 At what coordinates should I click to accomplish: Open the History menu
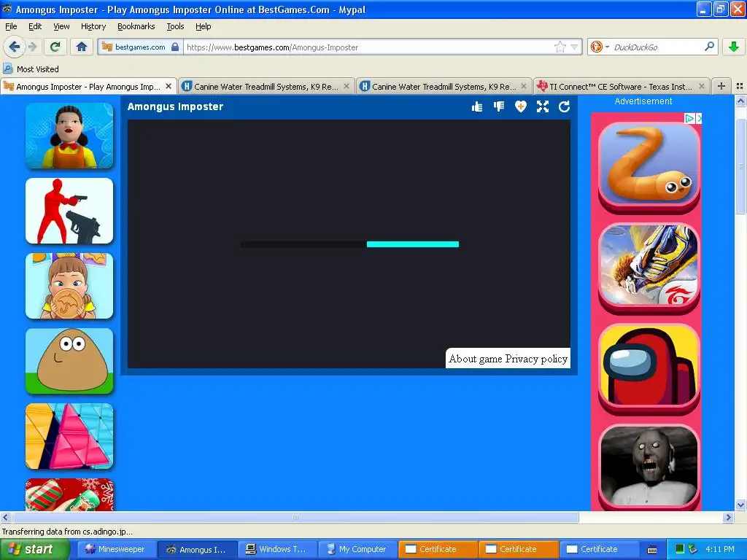click(x=93, y=26)
